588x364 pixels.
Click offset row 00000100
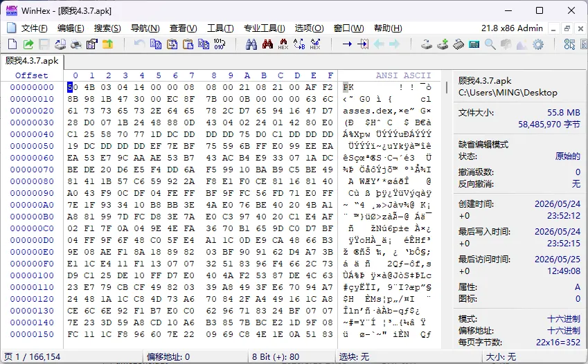pyautogui.click(x=32, y=275)
